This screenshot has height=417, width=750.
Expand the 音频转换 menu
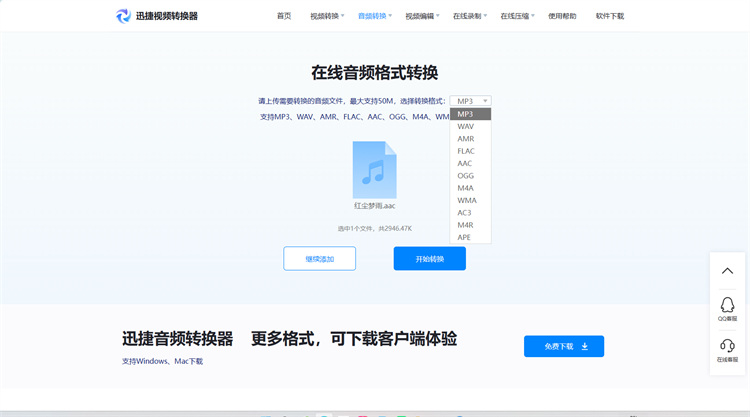pyautogui.click(x=374, y=16)
